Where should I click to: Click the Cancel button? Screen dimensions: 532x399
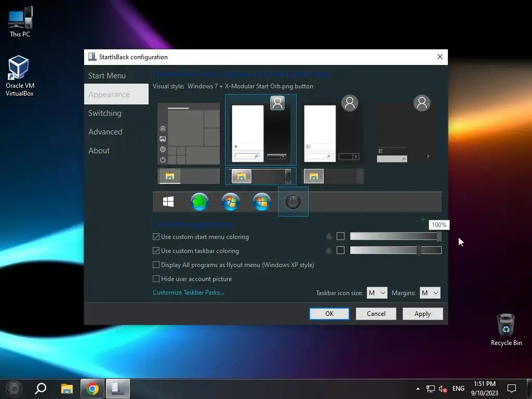(x=376, y=314)
